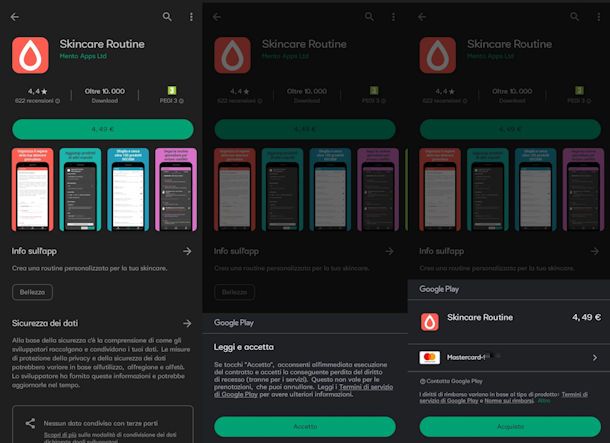610x443 pixels.
Task: Tap the share icon beside Nessun dato condiviso
Action: [x=30, y=423]
